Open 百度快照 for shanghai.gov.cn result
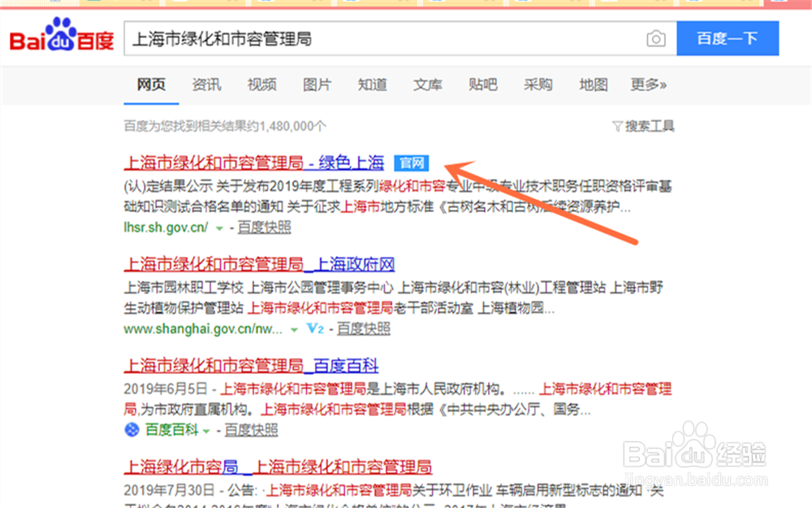The height and width of the screenshot is (508, 812). [x=364, y=328]
